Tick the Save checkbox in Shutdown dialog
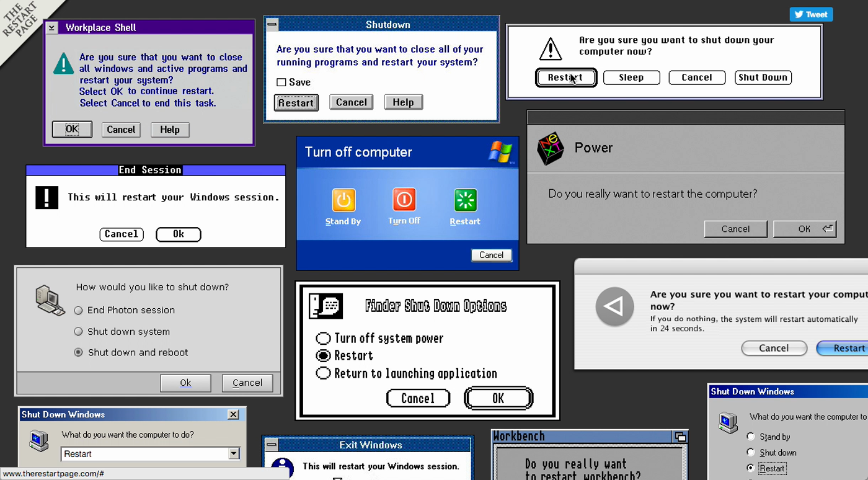 point(281,82)
